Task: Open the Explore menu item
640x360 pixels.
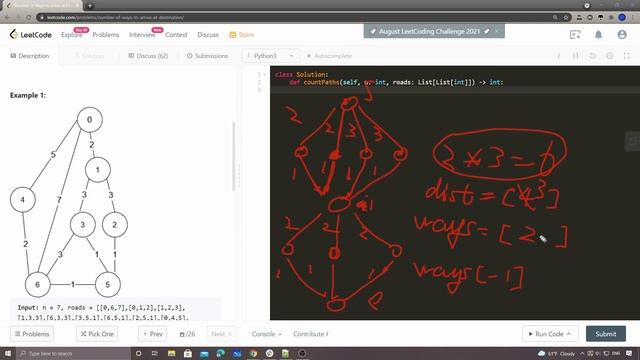Action: point(71,35)
